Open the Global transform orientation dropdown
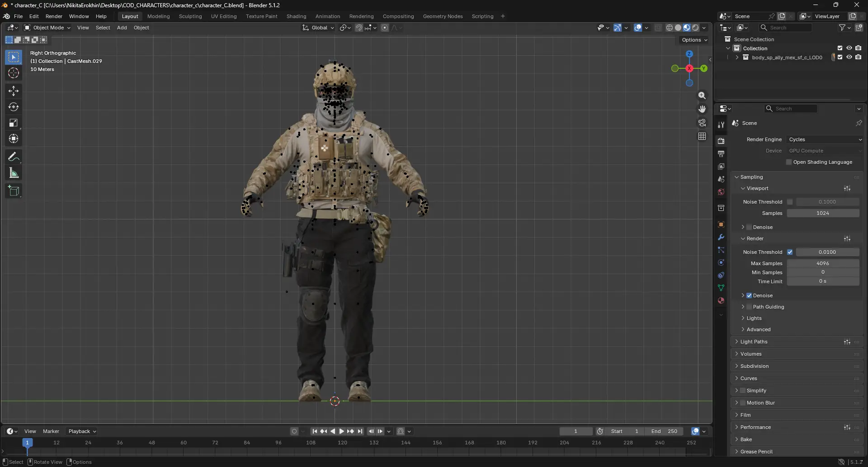The height and width of the screenshot is (467, 868). (319, 28)
